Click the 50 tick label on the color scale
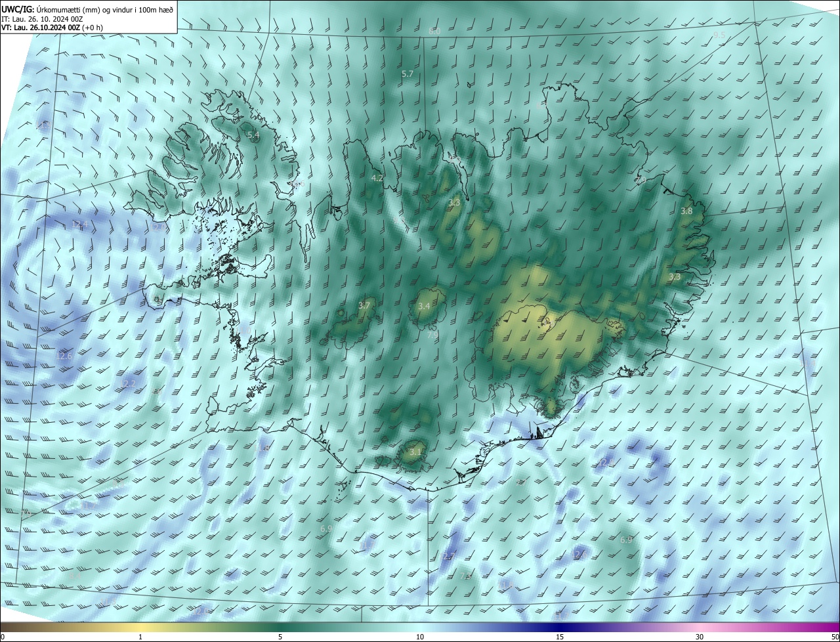This screenshot has height=642, width=840. tap(835, 637)
